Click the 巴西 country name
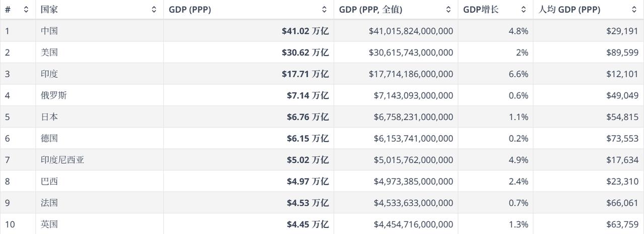 point(49,181)
